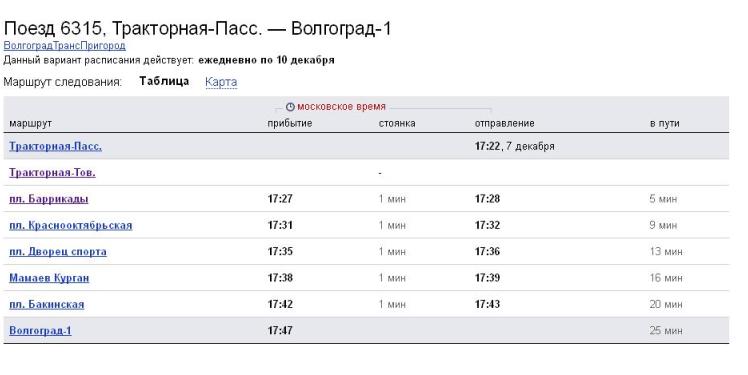Open the пл. Краснооктябрьская station link
Image resolution: width=748 pixels, height=375 pixels.
coord(71,225)
